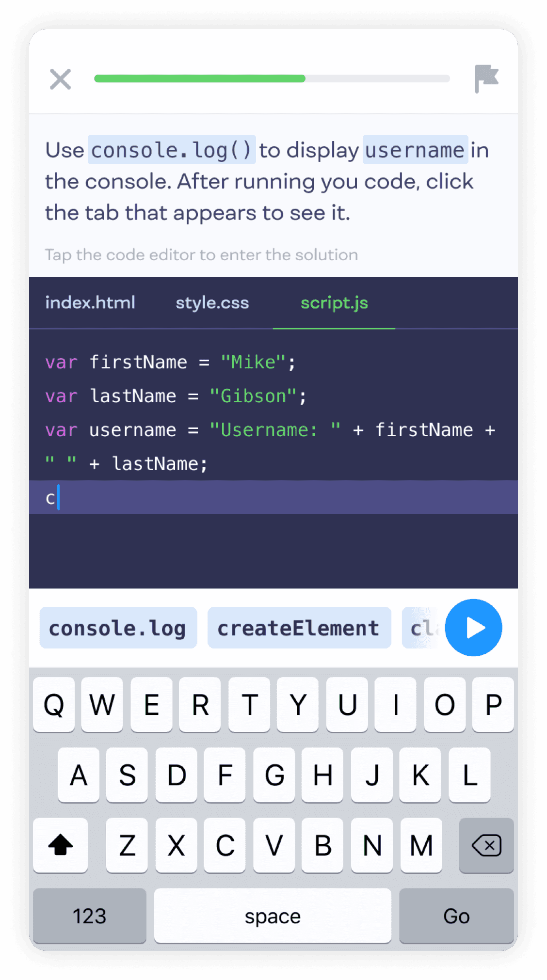Screen dimensions: 547x980
Task: Tap the N key
Action: point(372,845)
